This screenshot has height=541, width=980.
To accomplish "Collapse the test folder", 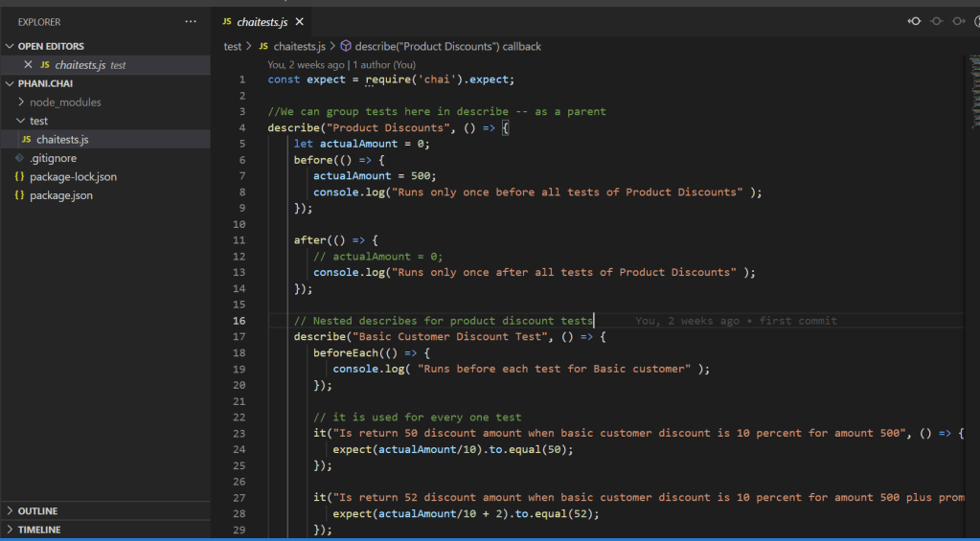I will pos(38,121).
